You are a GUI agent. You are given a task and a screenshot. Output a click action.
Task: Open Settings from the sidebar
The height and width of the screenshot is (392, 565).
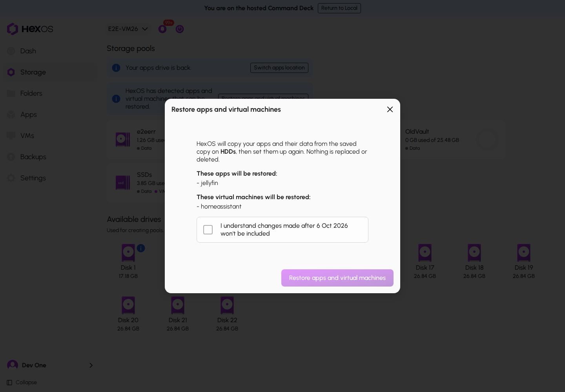50,178
